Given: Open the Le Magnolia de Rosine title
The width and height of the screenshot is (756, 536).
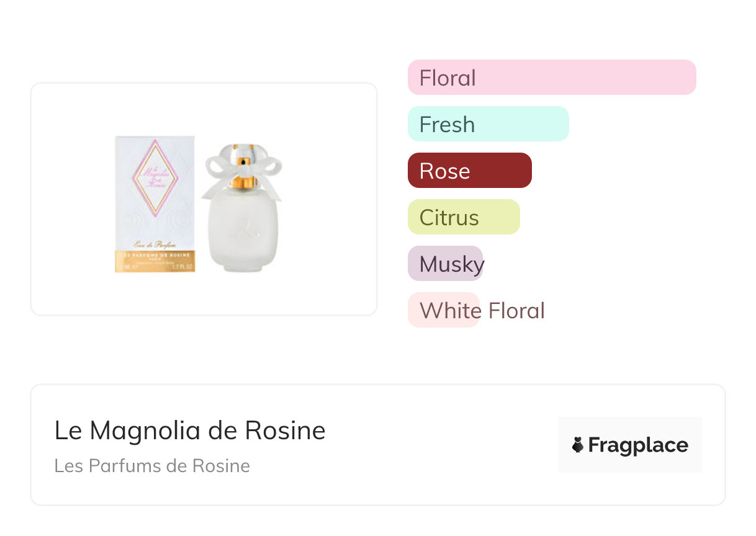Looking at the screenshot, I should 190,431.
